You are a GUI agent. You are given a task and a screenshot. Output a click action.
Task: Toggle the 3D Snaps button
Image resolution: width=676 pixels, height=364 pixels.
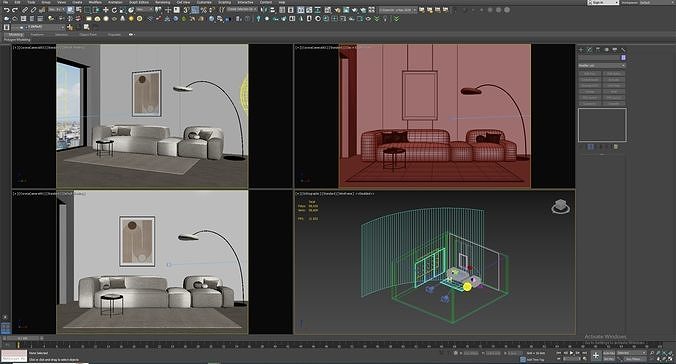[x=186, y=9]
